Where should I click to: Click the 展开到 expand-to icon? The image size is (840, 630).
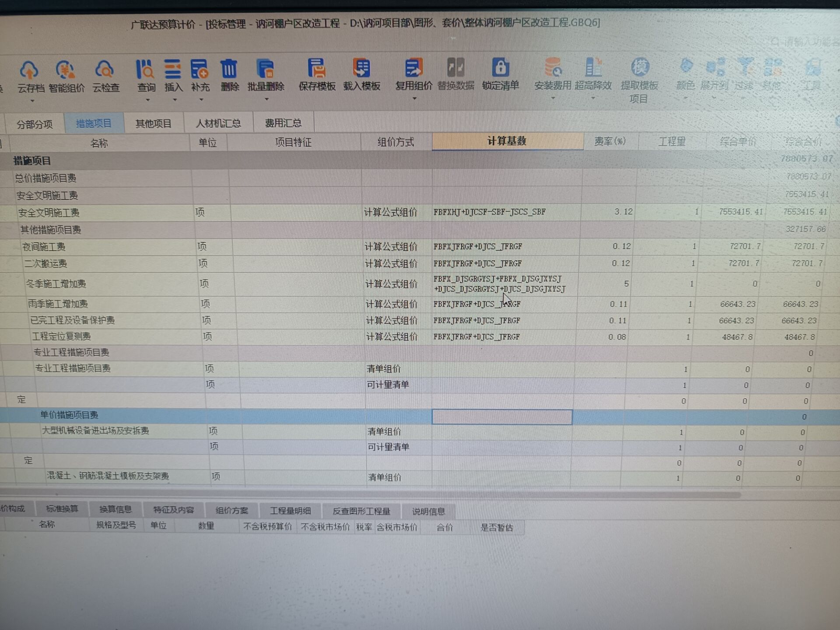pos(715,67)
